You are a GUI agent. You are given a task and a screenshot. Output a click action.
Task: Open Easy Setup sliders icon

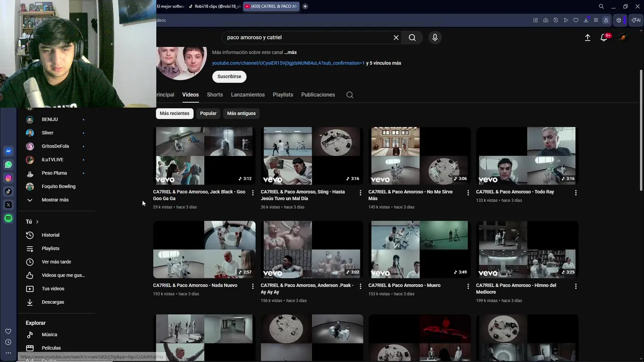click(x=596, y=20)
